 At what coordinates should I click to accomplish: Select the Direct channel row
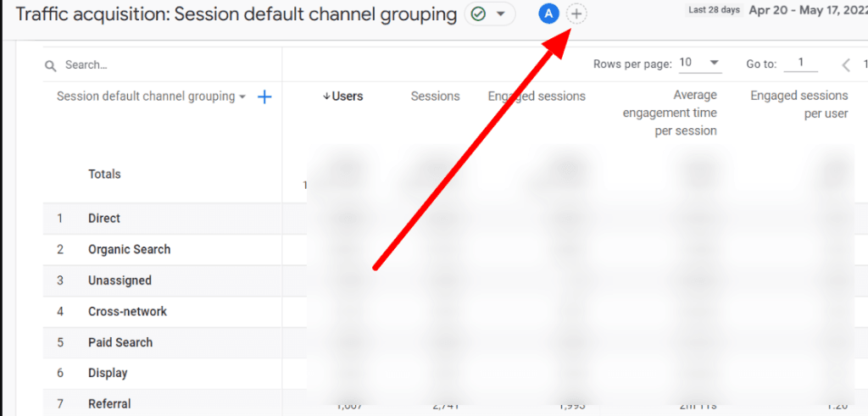coord(104,219)
